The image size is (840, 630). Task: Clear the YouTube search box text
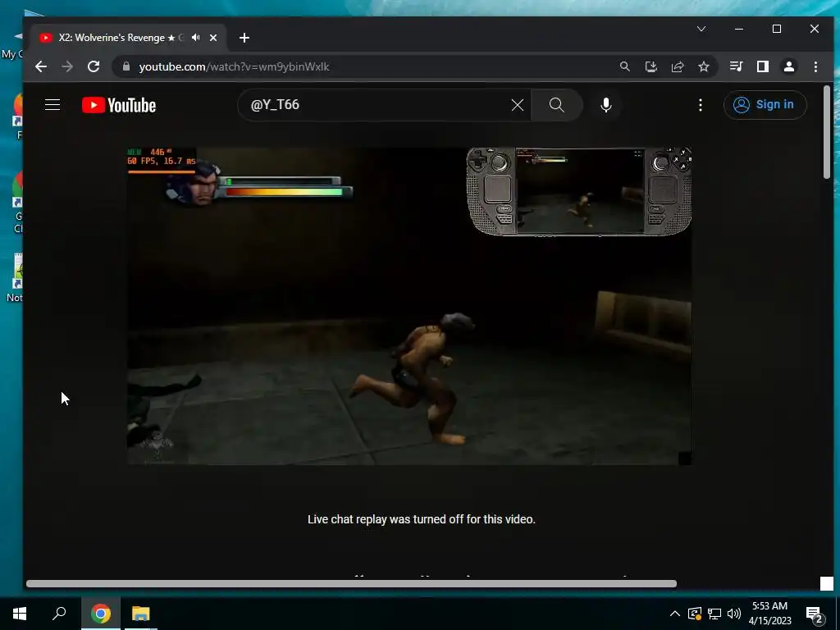coord(517,105)
